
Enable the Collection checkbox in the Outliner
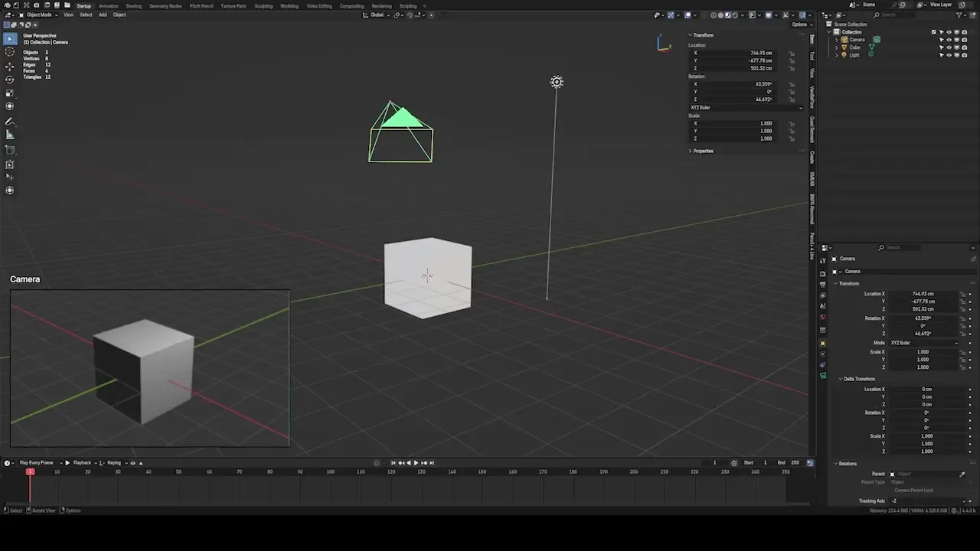(x=933, y=32)
